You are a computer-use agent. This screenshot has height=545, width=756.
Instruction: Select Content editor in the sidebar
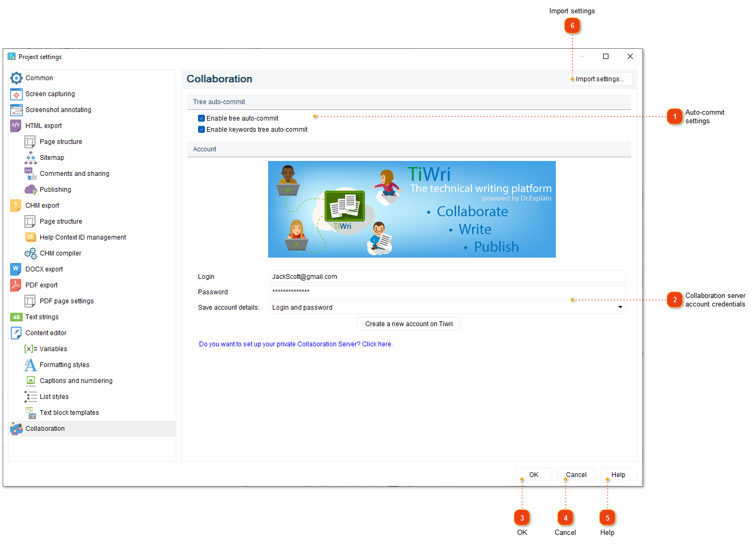[x=46, y=333]
